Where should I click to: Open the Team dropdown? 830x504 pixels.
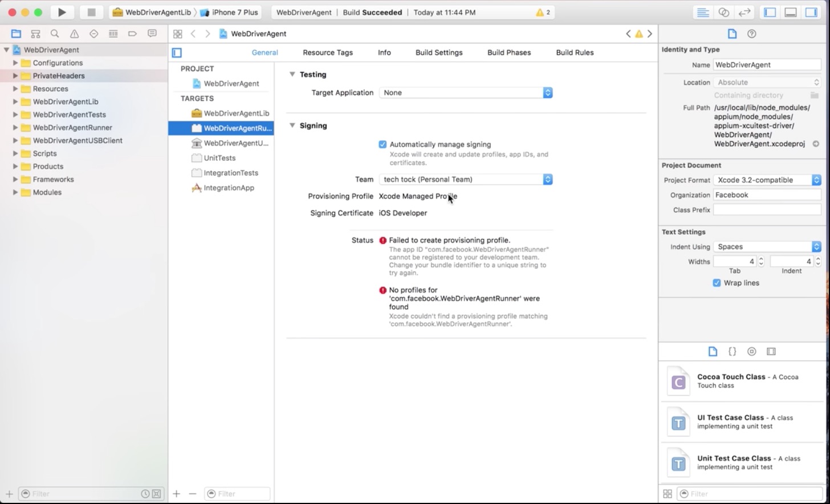[466, 179]
